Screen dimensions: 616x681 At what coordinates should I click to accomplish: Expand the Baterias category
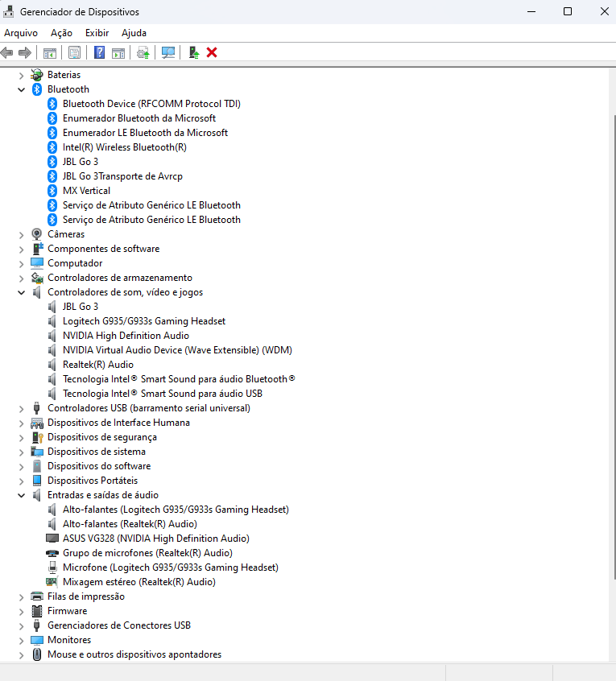(21, 75)
